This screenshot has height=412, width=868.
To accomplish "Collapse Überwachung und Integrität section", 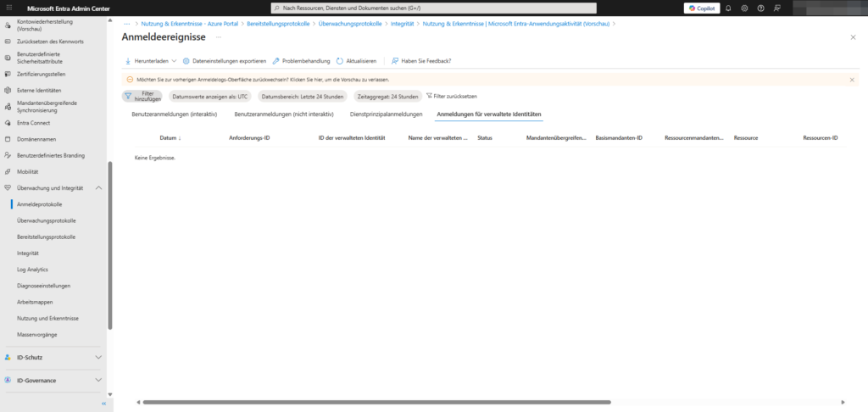I will click(98, 187).
